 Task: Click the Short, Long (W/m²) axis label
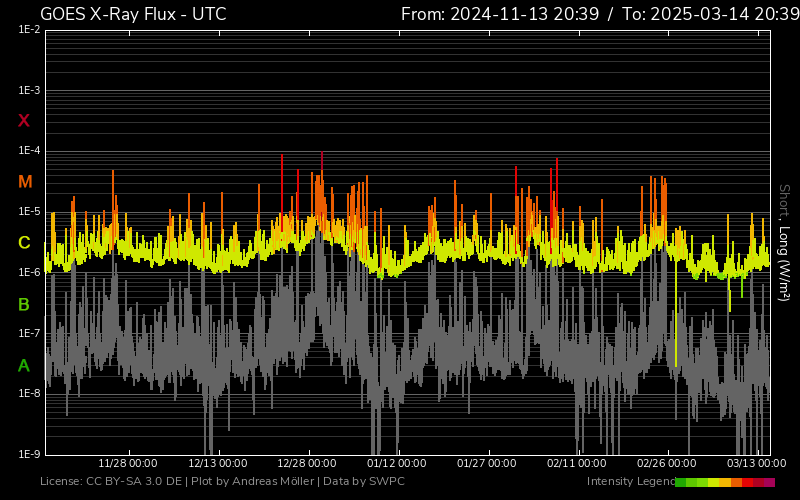784,242
